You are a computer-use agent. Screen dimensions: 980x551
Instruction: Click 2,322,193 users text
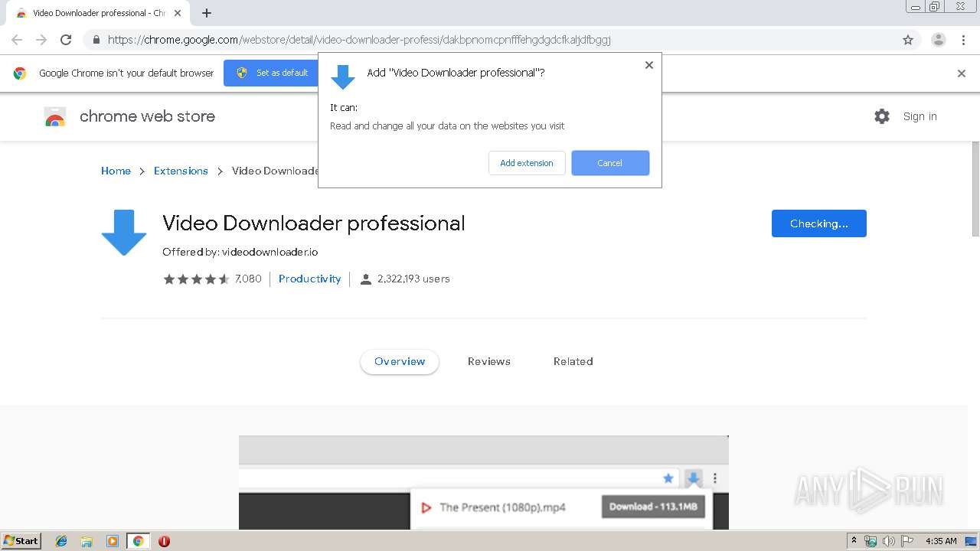click(x=413, y=279)
